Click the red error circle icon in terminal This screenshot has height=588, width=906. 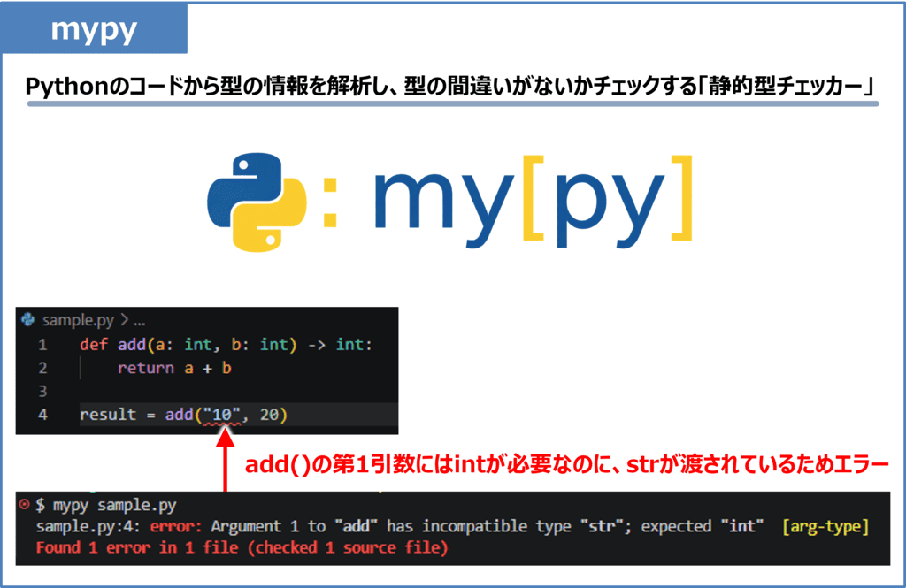point(24,504)
